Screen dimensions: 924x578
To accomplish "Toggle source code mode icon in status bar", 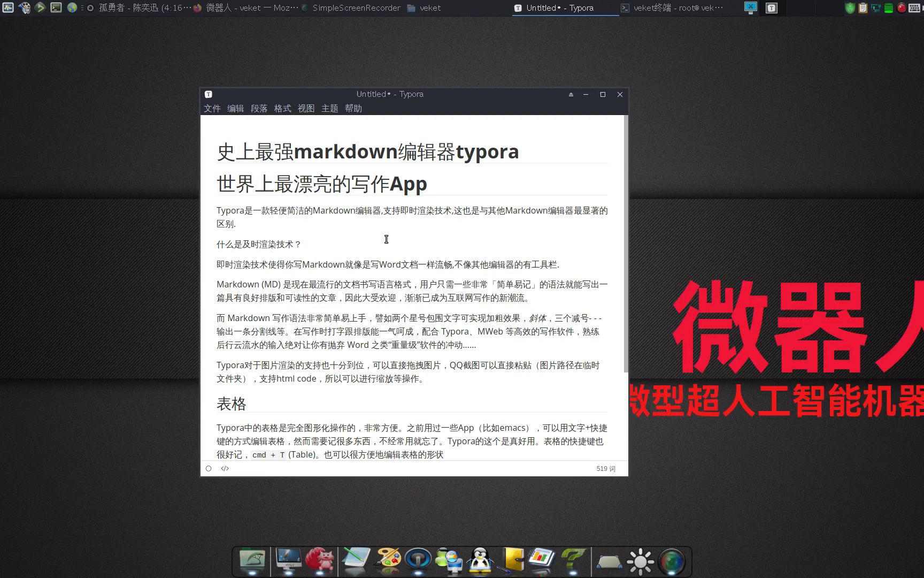I will 225,468.
